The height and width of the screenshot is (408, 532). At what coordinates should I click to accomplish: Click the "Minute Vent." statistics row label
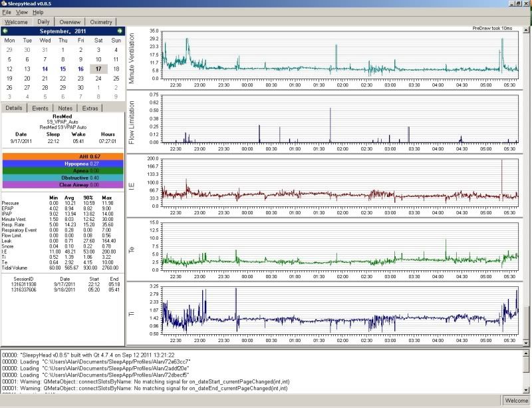click(14, 219)
